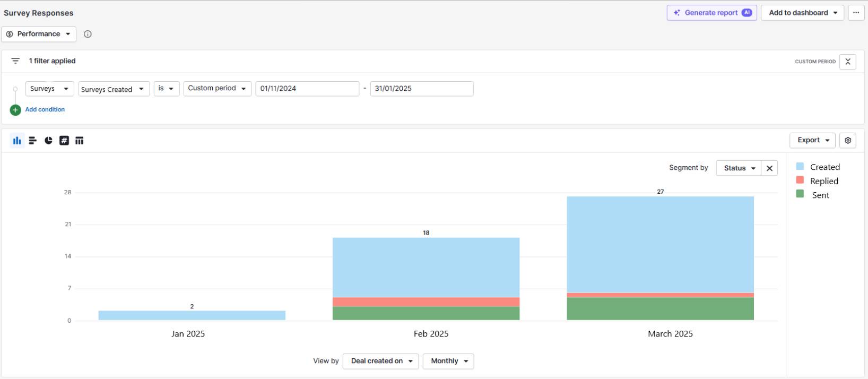Image resolution: width=868 pixels, height=379 pixels.
Task: Collapse the custom period filter panel
Action: (x=848, y=62)
